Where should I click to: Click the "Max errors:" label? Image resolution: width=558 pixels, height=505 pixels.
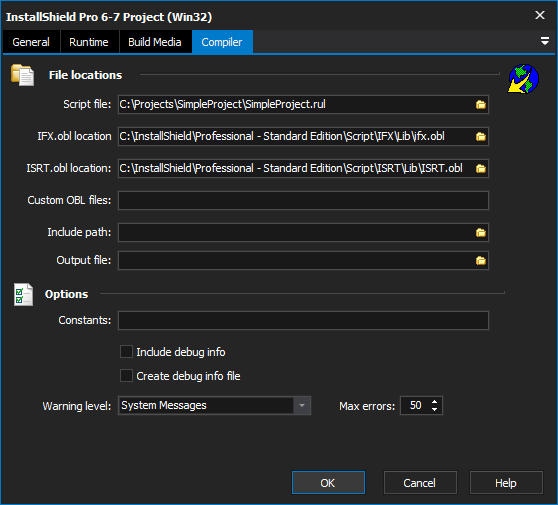coord(367,406)
